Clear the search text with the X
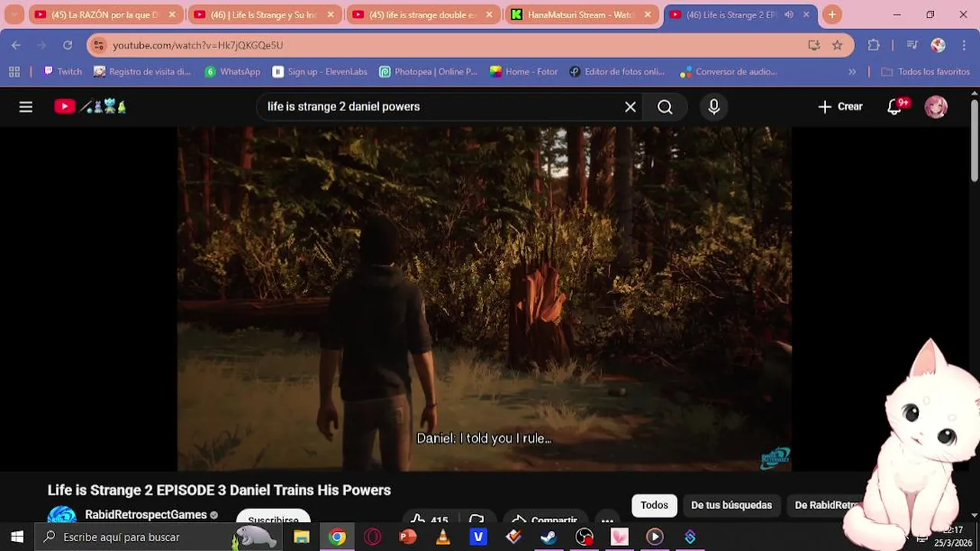Screen dimensions: 980x551 (x=630, y=107)
